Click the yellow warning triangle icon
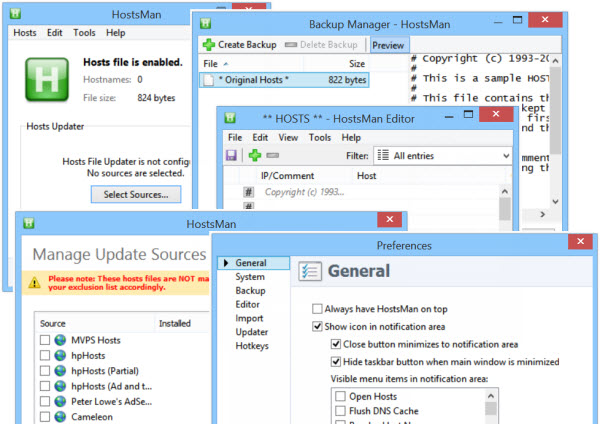The height and width of the screenshot is (424, 600). (34, 283)
